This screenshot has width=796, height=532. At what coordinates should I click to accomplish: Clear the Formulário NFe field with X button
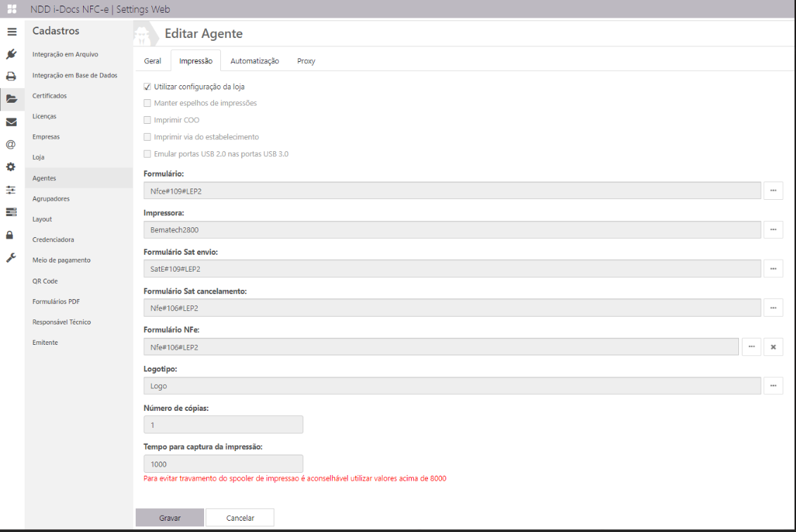pyautogui.click(x=773, y=347)
